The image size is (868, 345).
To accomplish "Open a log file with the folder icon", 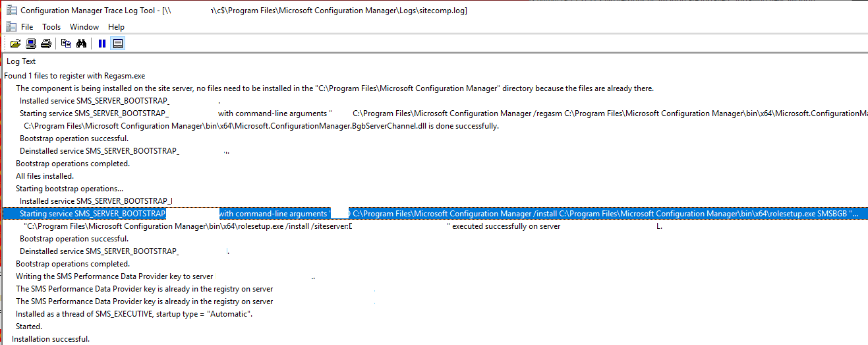I will point(15,44).
